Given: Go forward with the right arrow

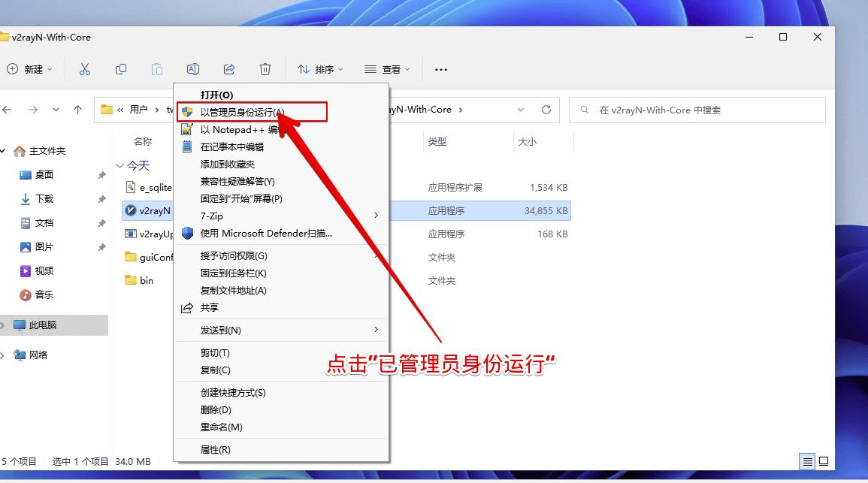Looking at the screenshot, I should click(x=33, y=110).
